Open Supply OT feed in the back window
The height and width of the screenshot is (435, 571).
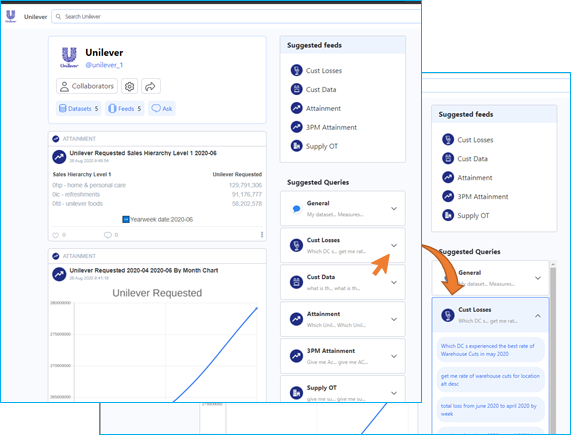[x=466, y=215]
